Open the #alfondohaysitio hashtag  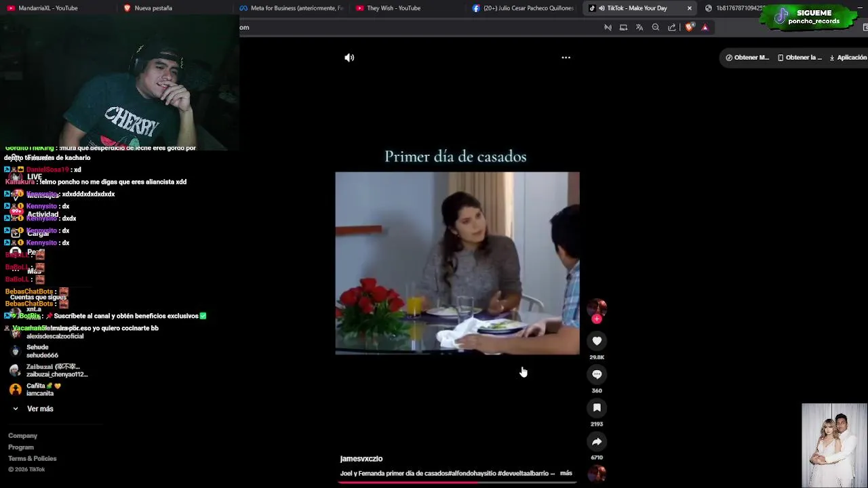(473, 473)
